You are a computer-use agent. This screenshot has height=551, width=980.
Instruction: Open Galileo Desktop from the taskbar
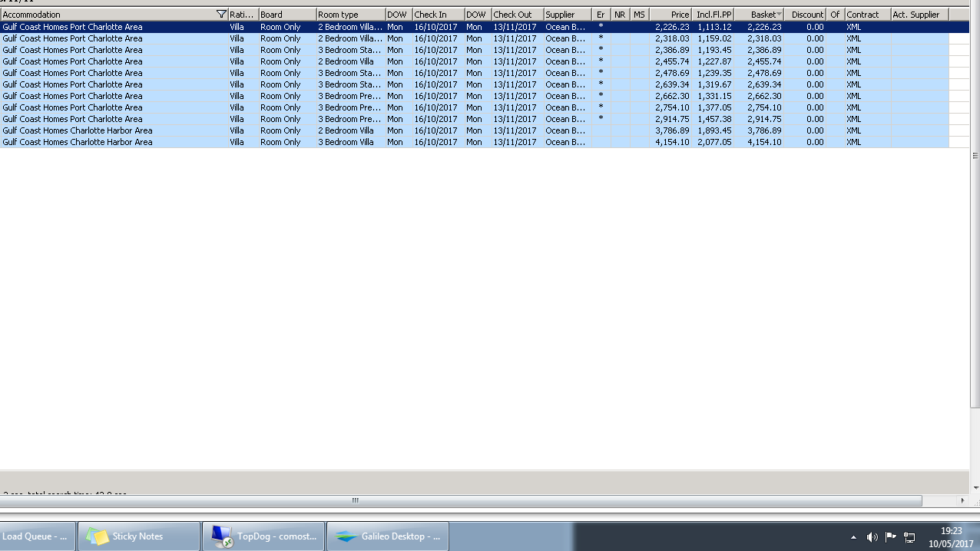tap(388, 536)
